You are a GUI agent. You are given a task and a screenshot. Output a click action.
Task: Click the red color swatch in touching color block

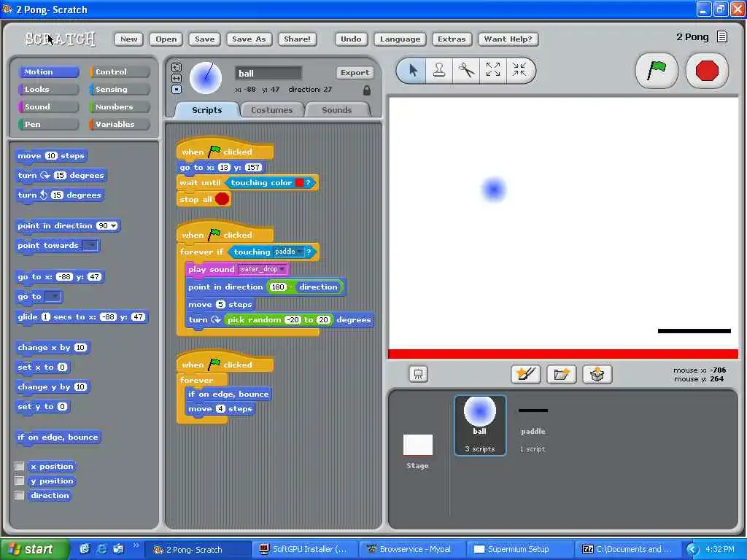pyautogui.click(x=300, y=182)
